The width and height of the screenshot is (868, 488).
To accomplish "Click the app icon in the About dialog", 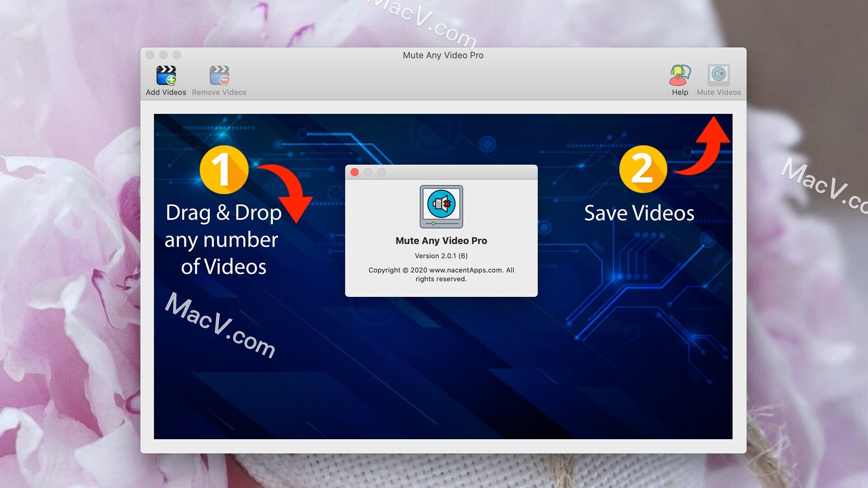I will pos(441,206).
